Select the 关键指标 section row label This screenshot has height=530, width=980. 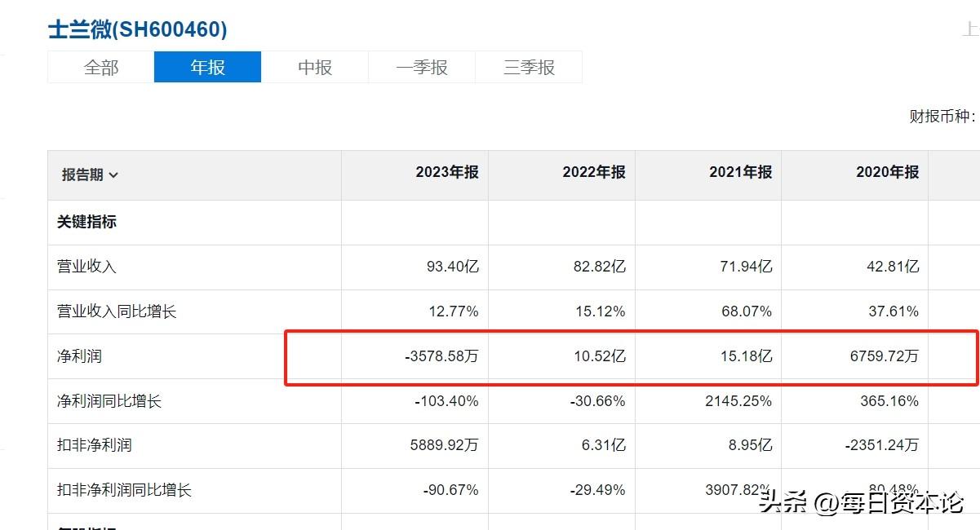pos(86,222)
